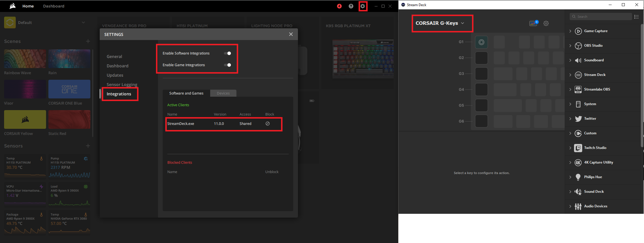The width and height of the screenshot is (644, 243).
Task: Click the 4K Capture Utility icon
Action: coord(578,162)
